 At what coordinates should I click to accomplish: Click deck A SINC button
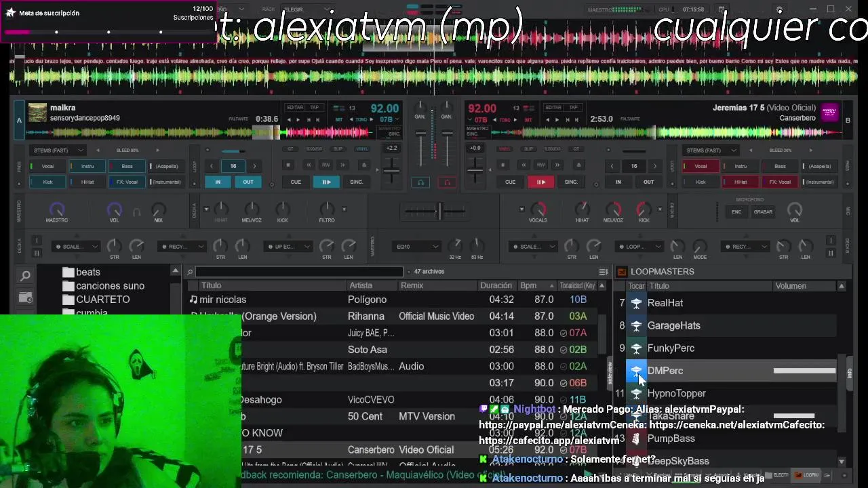pyautogui.click(x=357, y=182)
